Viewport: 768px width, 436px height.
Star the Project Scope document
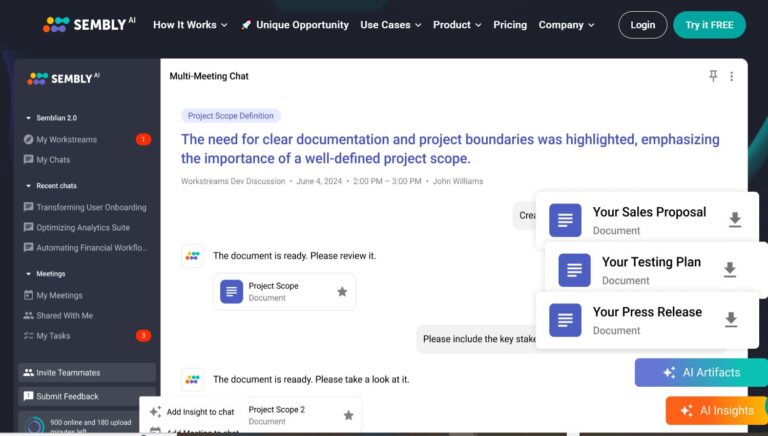342,292
